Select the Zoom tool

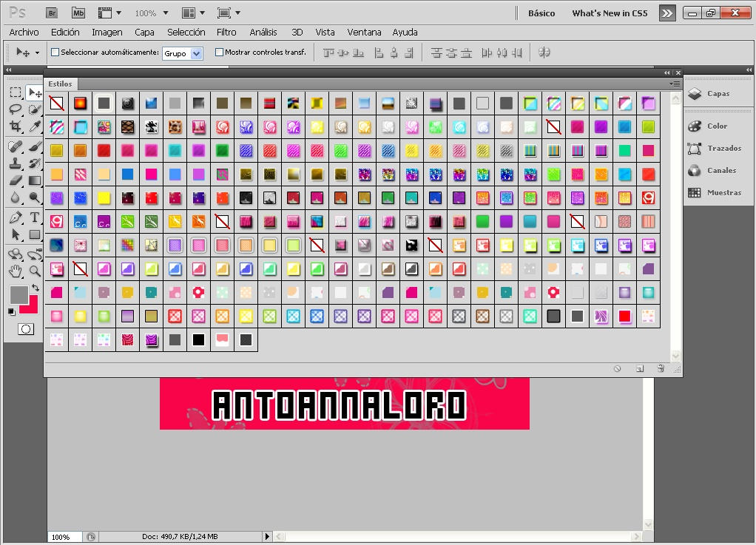[x=34, y=271]
